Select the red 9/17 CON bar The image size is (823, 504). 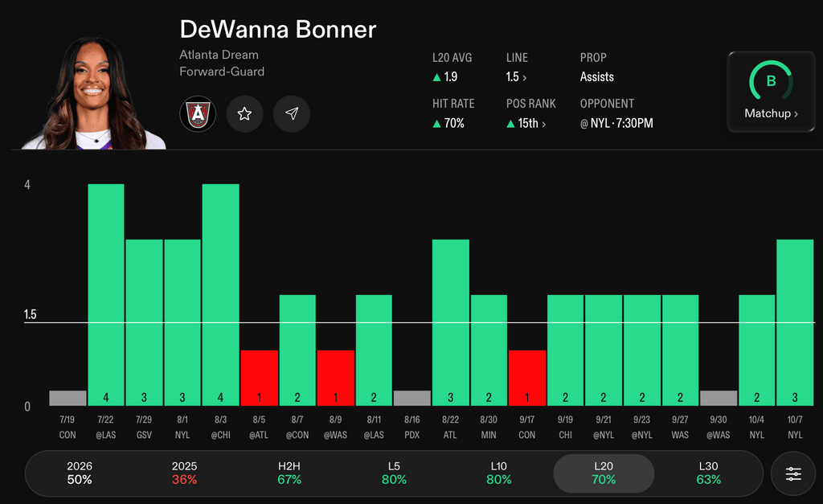[x=527, y=378]
